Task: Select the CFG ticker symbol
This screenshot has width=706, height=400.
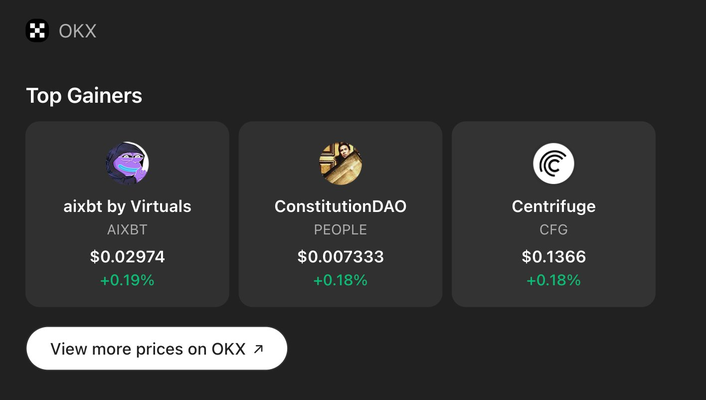Action: coord(554,230)
